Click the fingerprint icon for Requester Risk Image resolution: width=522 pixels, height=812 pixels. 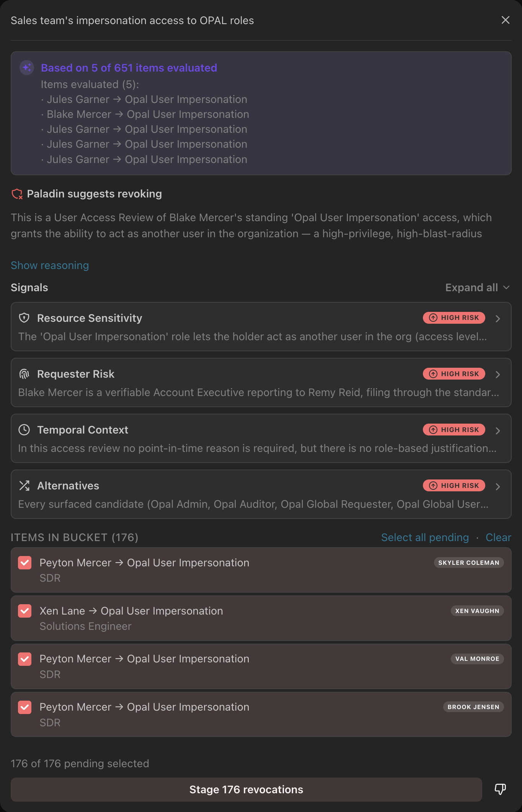point(24,374)
